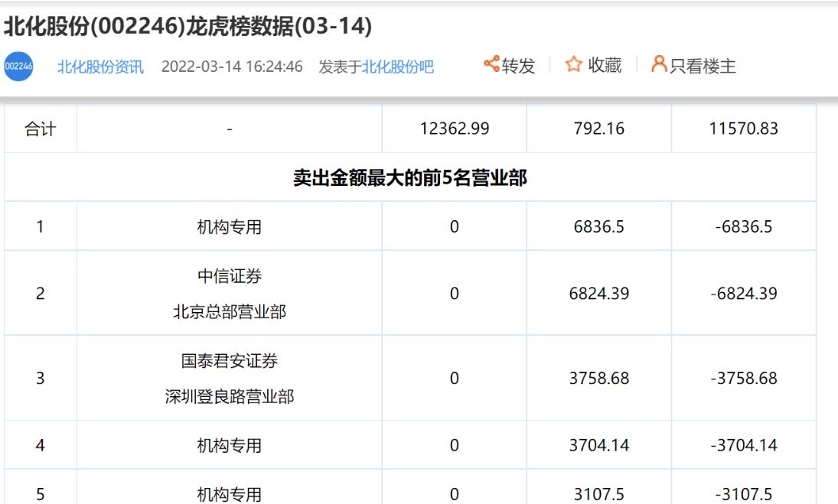Select net amount -3704.14
Viewport: 838px width, 504px height.
coord(743,445)
